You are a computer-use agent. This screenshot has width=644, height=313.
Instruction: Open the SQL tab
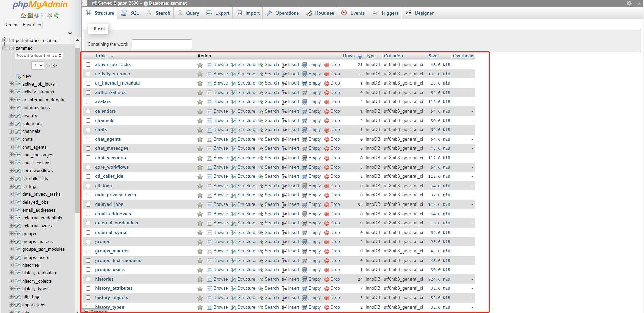coord(130,13)
